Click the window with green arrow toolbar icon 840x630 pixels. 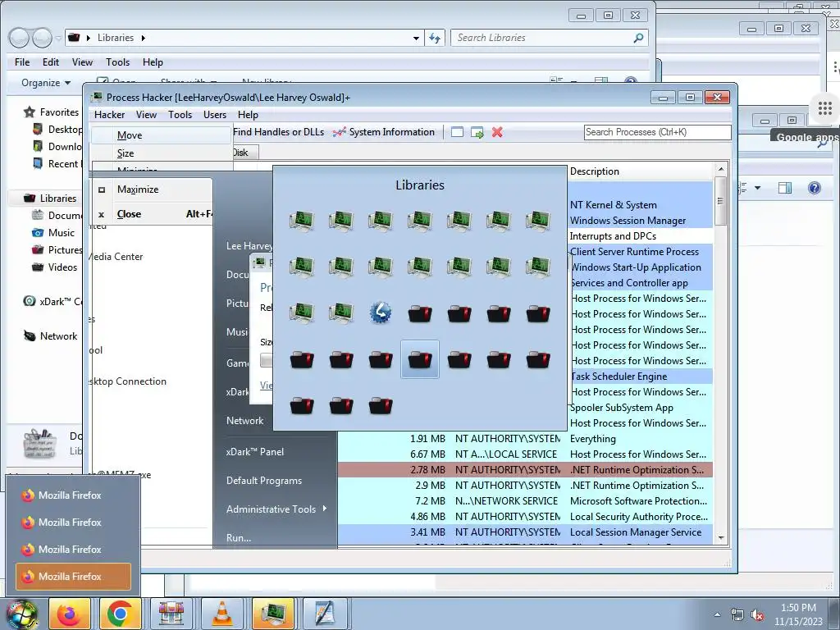coord(477,132)
